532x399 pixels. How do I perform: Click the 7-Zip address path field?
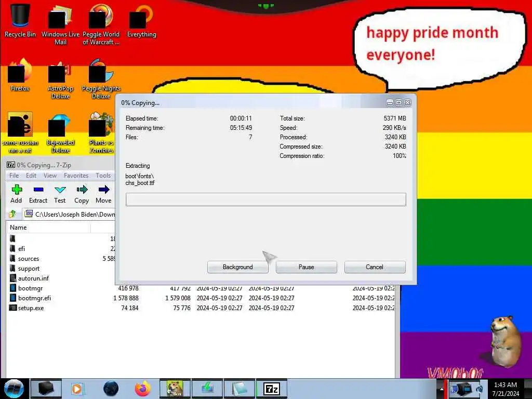point(70,214)
